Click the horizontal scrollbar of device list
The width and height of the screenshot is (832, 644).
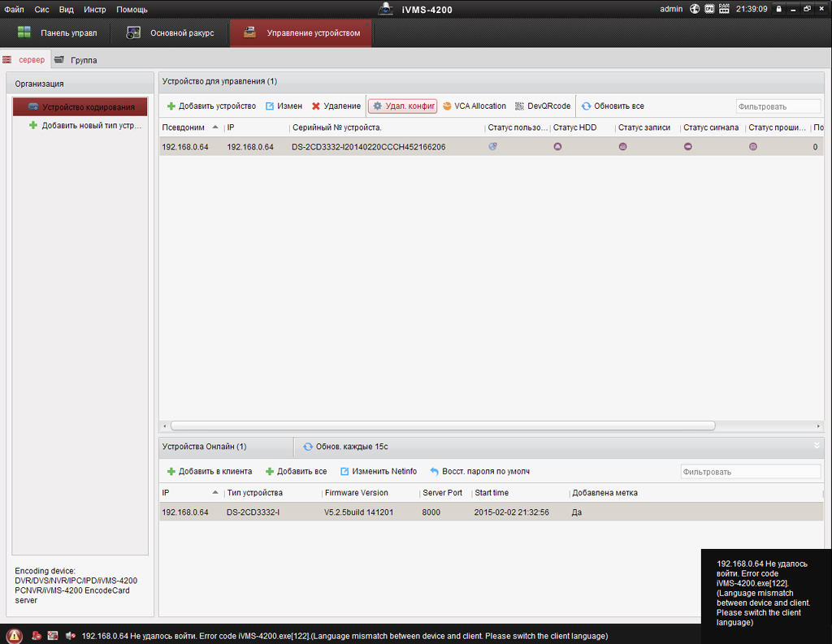pos(443,426)
